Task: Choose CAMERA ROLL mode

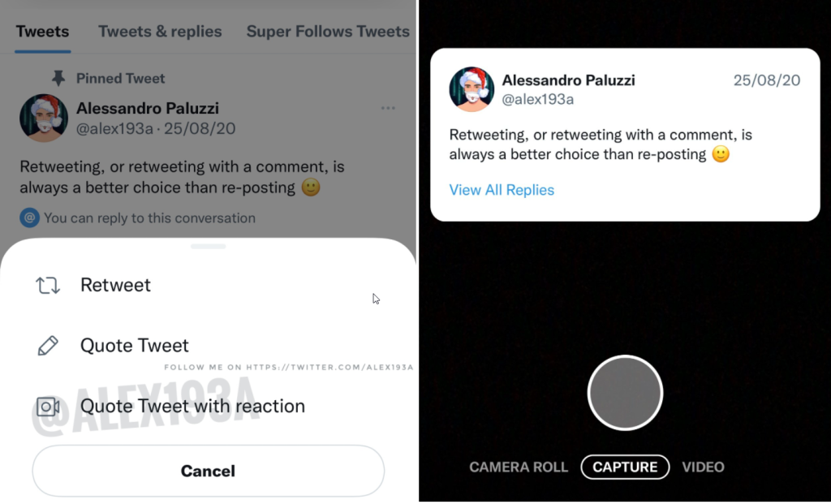Action: (x=519, y=467)
